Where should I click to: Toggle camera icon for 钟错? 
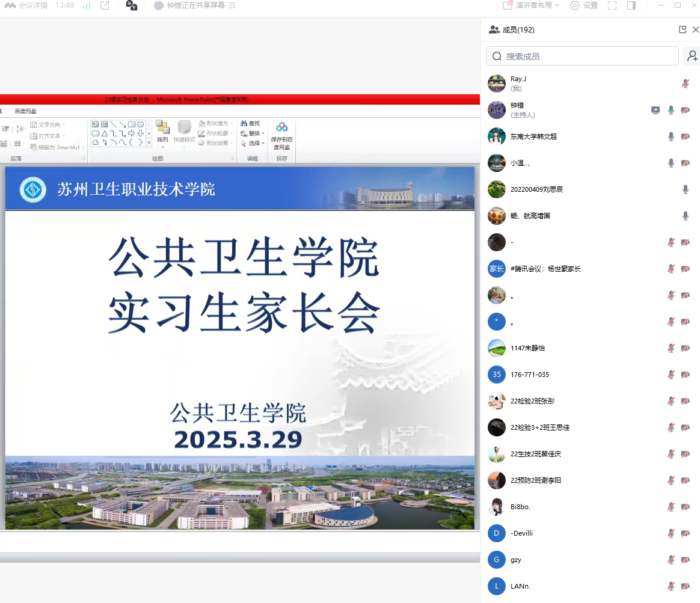tap(686, 110)
